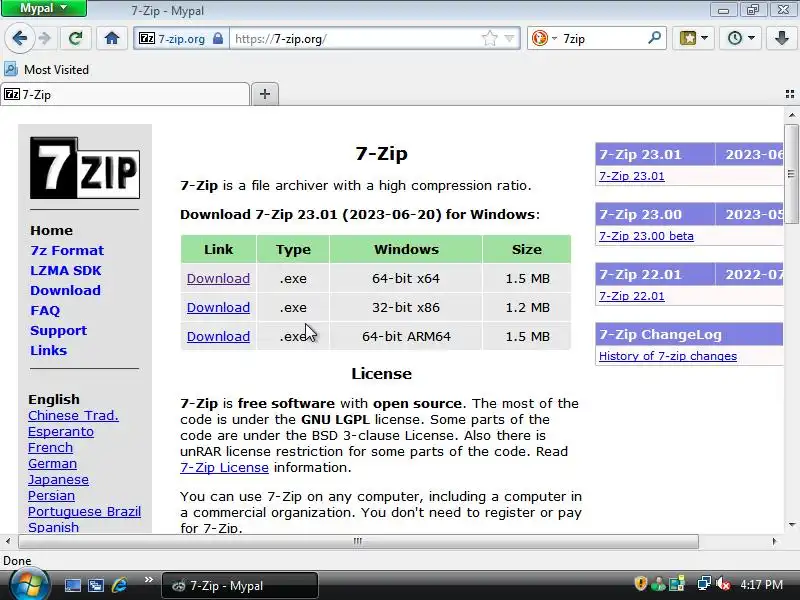Click the security shield tray icon
Image resolution: width=800 pixels, height=600 pixels.
coord(640,584)
